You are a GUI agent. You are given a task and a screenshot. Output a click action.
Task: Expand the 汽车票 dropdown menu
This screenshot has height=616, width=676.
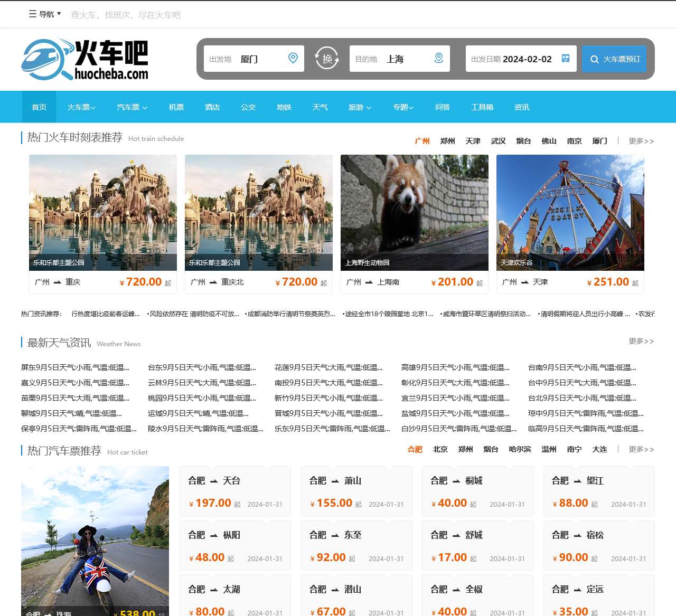132,107
